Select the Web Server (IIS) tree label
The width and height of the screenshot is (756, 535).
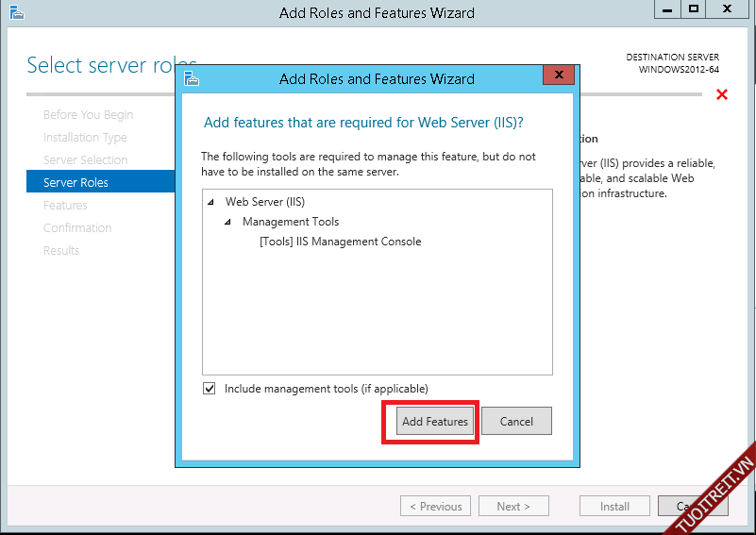(x=265, y=202)
